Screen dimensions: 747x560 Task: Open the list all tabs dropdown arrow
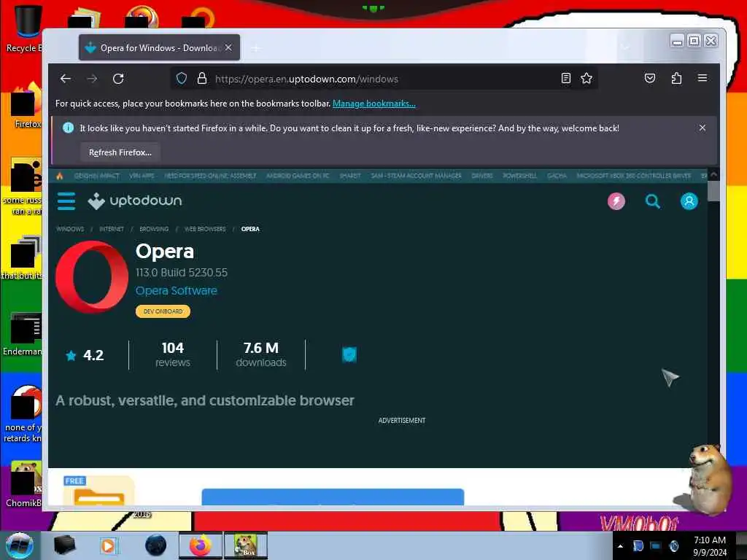(625, 47)
